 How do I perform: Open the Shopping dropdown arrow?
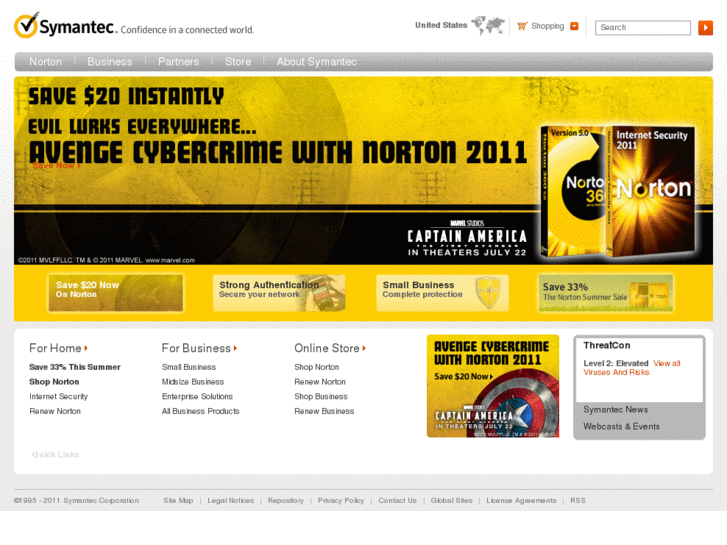pyautogui.click(x=574, y=26)
